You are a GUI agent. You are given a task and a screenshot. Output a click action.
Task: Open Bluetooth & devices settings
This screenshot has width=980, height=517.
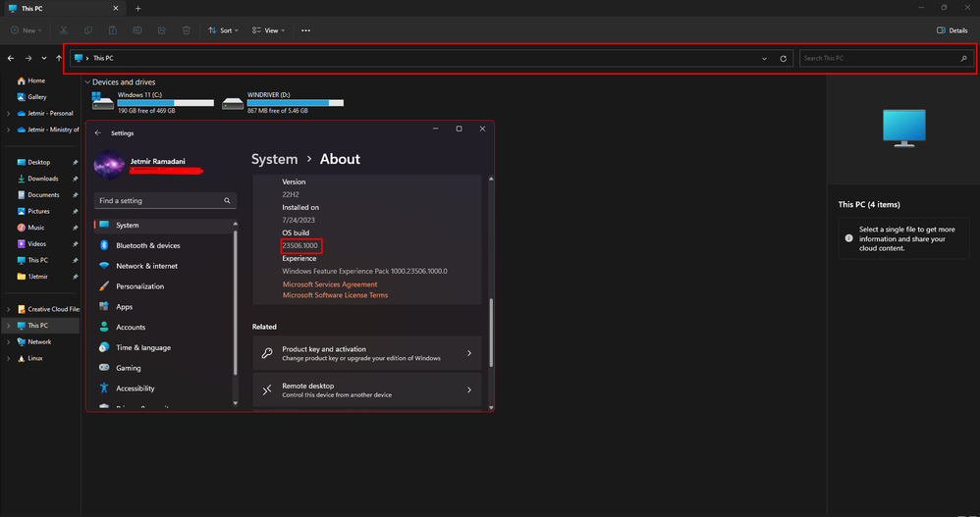coord(165,245)
